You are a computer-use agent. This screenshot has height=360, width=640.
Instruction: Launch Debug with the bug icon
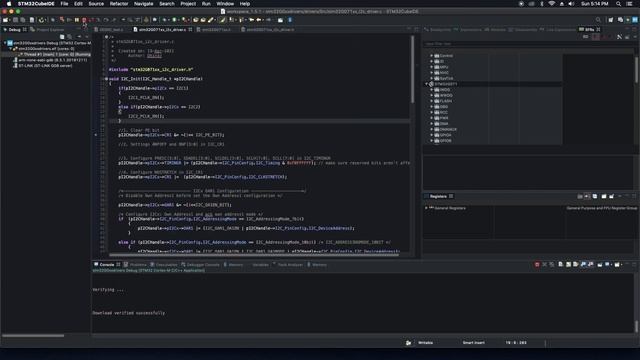(165, 20)
